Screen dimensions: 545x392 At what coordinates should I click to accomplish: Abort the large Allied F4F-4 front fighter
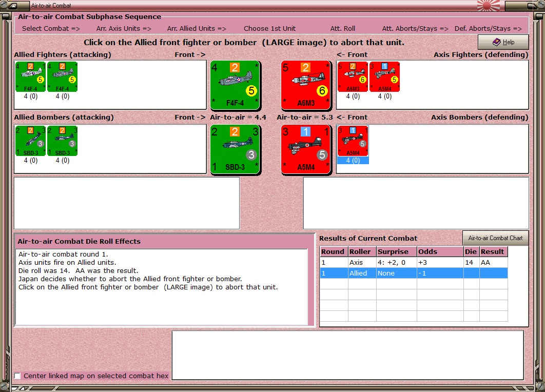(x=236, y=85)
